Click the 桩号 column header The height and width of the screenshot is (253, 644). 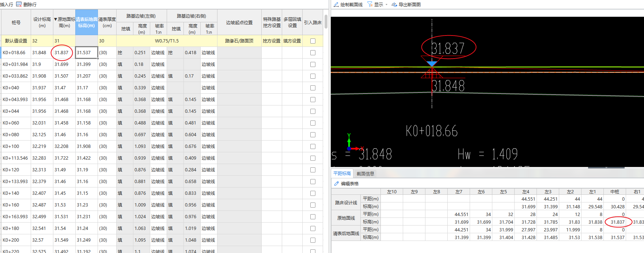point(16,22)
